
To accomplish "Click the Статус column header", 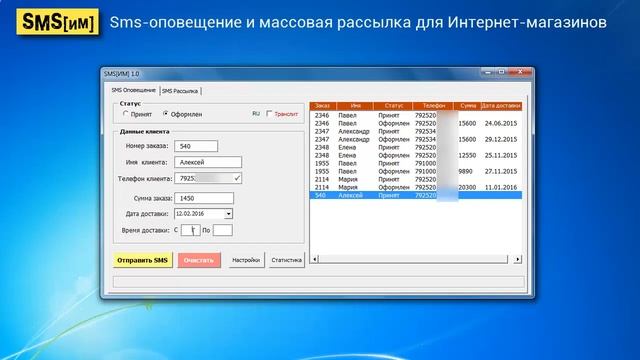I will pos(393,106).
